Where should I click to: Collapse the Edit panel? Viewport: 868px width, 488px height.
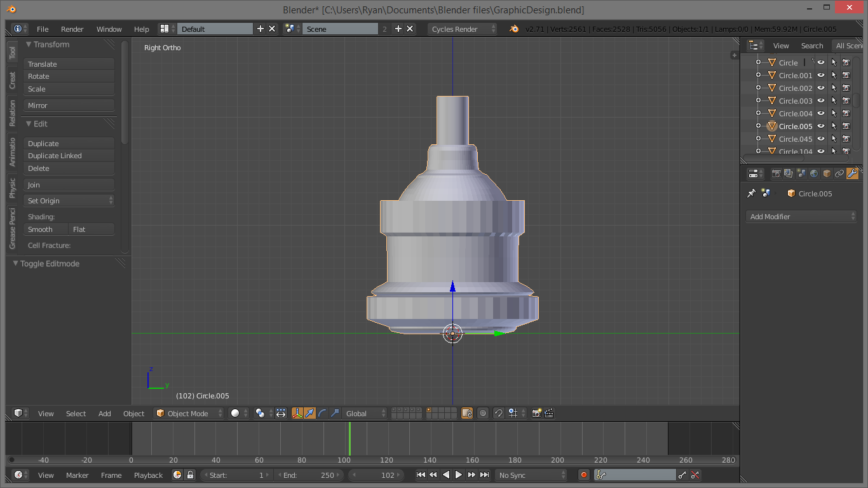click(29, 124)
